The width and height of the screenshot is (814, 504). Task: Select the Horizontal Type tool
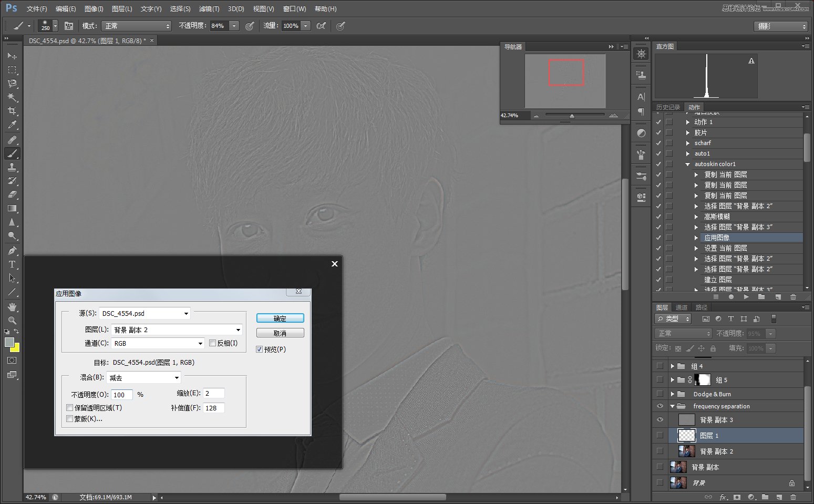[12, 264]
